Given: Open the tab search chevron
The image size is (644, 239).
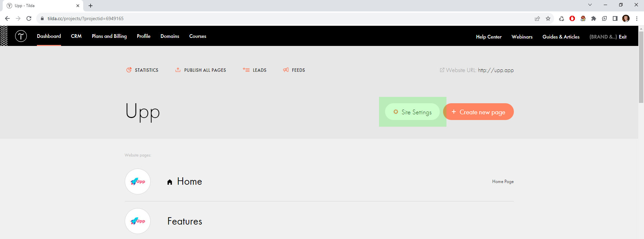Looking at the screenshot, I should [x=590, y=5].
